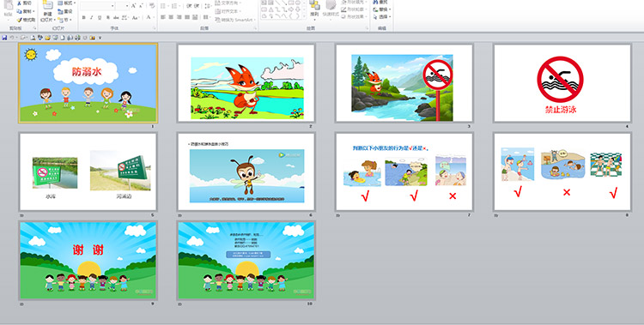Select the 防溺水 title slide thumbnail
This screenshot has height=325, width=644.
[x=88, y=83]
